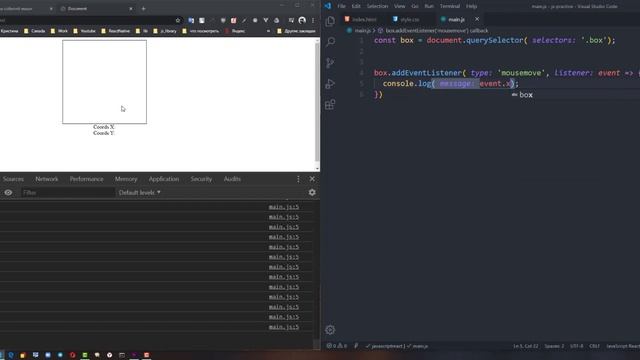Open the Audits tab in DevTools
640x360 pixels.
[232, 179]
